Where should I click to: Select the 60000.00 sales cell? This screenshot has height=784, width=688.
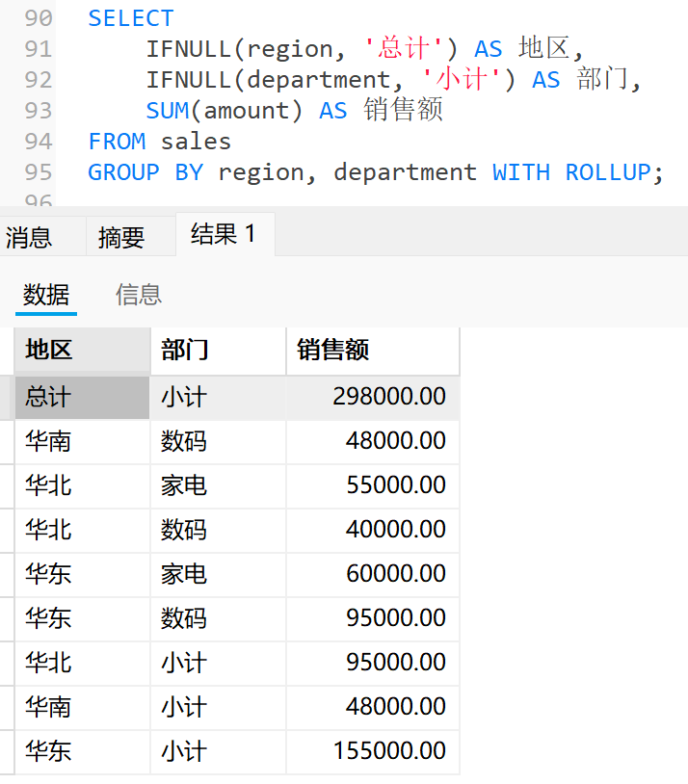[395, 574]
